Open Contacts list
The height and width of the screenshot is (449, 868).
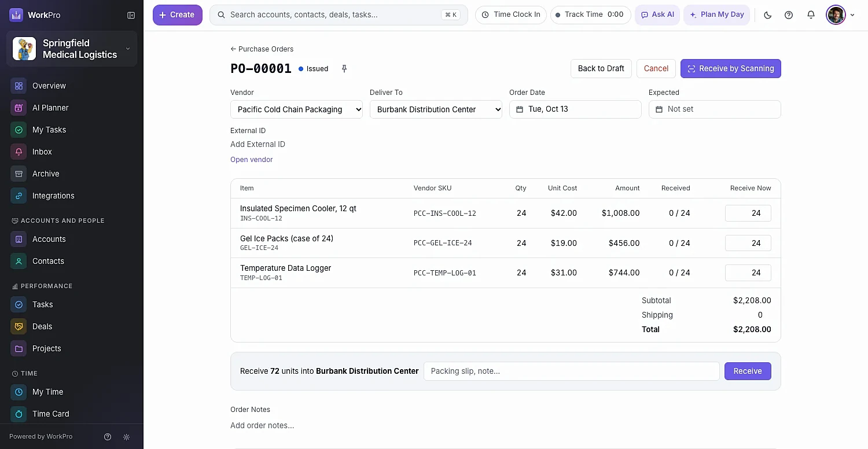pos(72,261)
